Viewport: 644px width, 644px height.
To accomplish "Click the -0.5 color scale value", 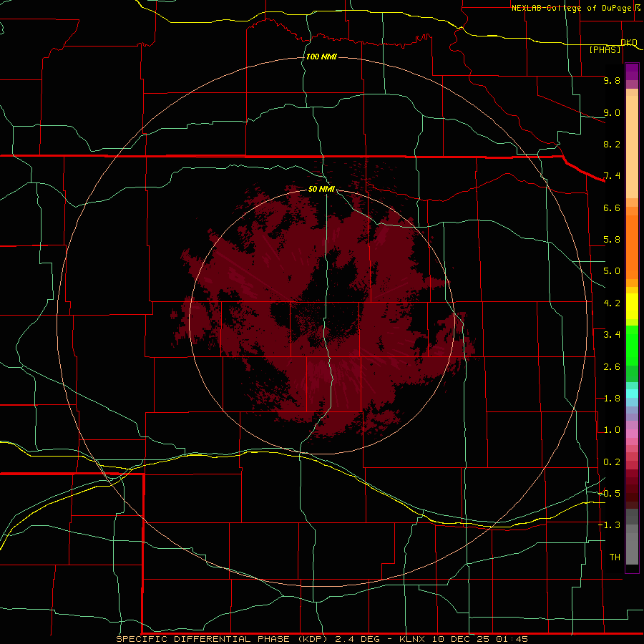I will point(609,494).
